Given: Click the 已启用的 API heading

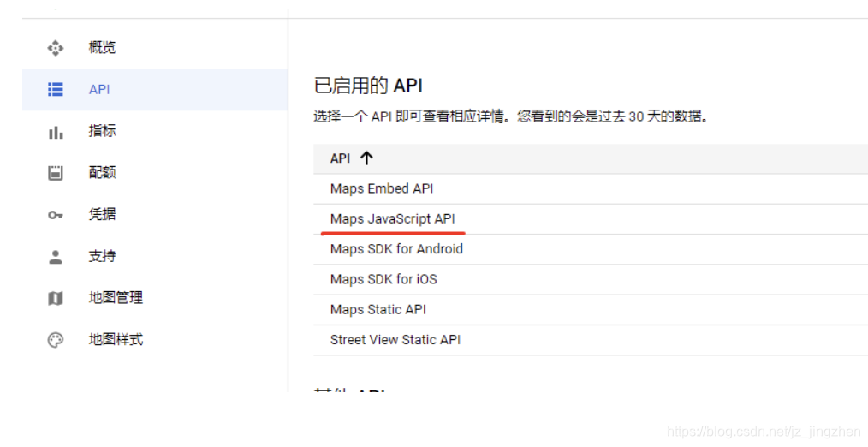Looking at the screenshot, I should (368, 86).
